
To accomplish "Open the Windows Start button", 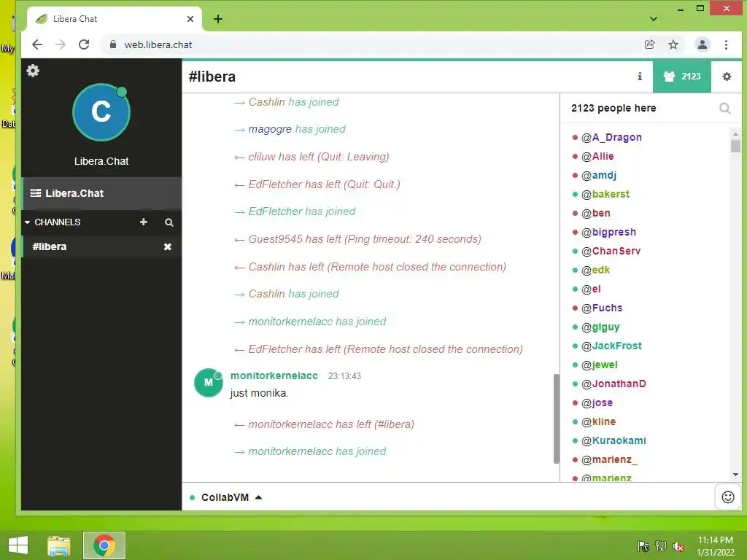I will [18, 545].
